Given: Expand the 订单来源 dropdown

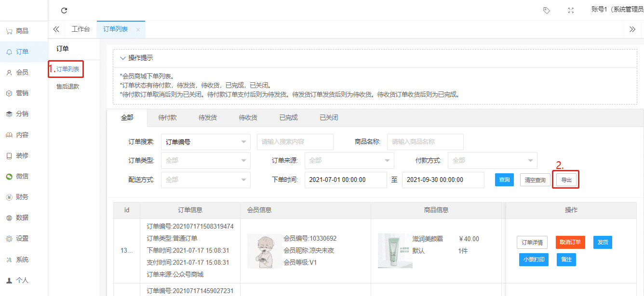Looking at the screenshot, I should 349,160.
